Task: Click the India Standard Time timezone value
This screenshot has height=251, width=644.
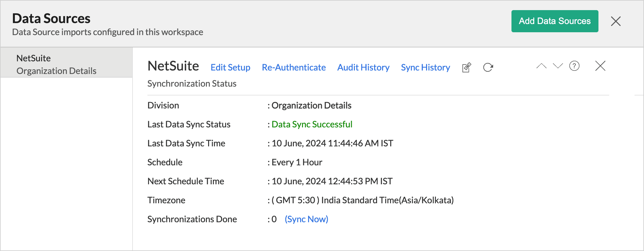Action: click(x=362, y=200)
